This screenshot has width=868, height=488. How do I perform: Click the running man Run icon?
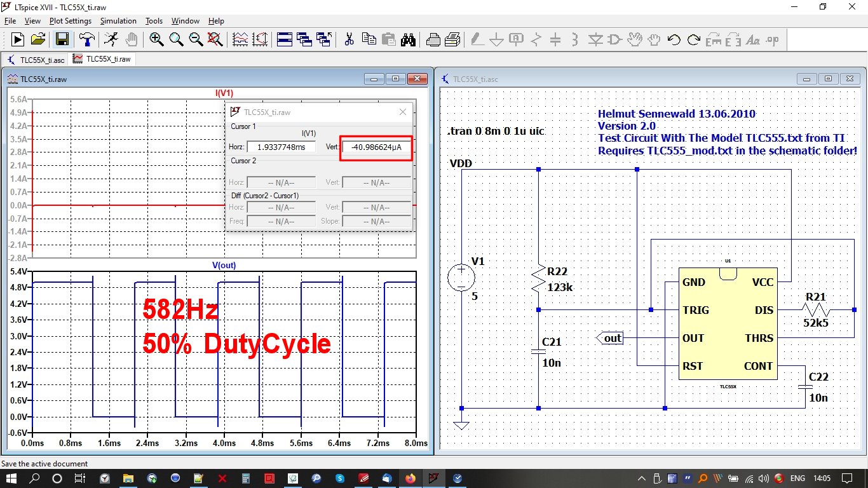pyautogui.click(x=111, y=39)
